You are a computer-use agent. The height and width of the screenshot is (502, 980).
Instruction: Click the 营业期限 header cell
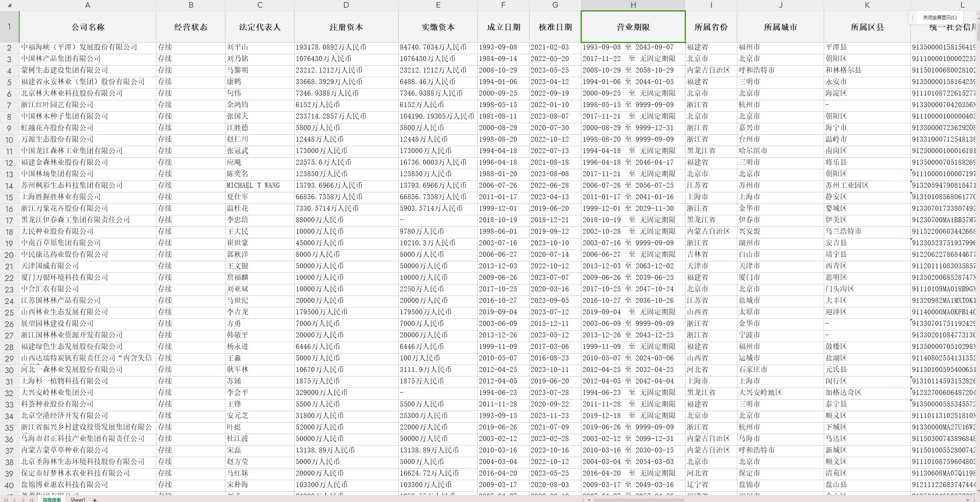pyautogui.click(x=633, y=27)
